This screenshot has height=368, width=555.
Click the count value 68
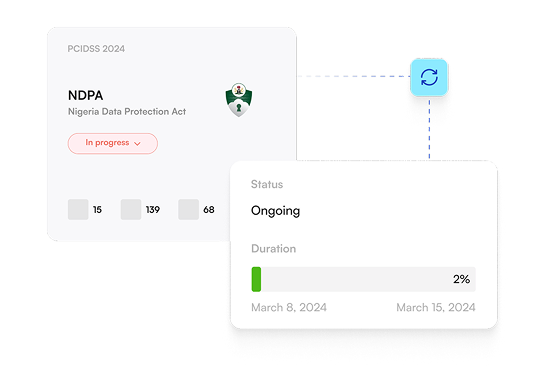(x=209, y=210)
